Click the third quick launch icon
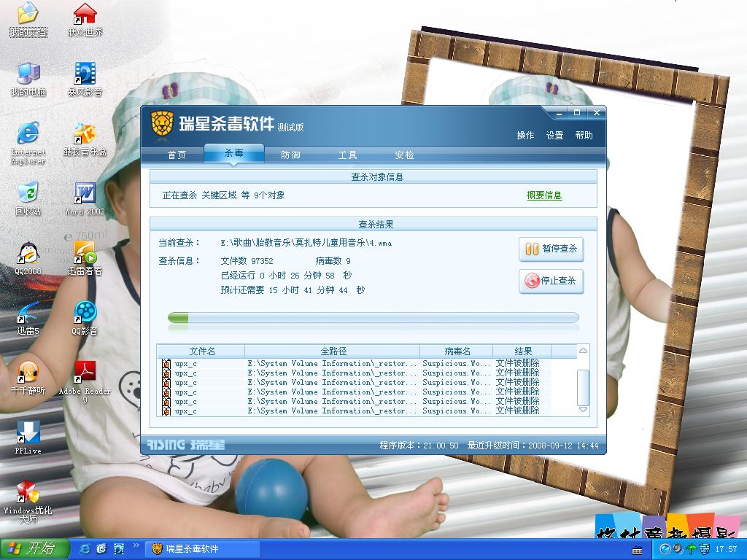This screenshot has width=747, height=560. pos(118,549)
